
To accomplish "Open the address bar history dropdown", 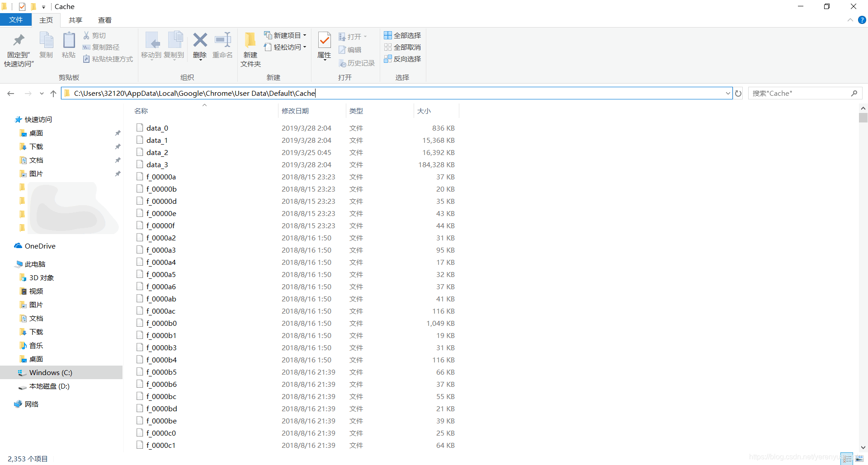I will click(728, 94).
